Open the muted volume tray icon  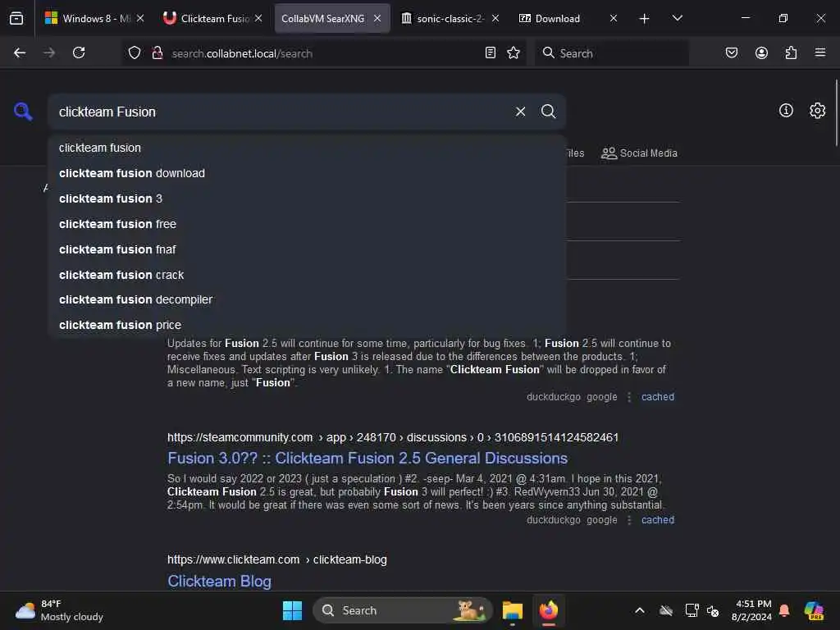click(713, 610)
